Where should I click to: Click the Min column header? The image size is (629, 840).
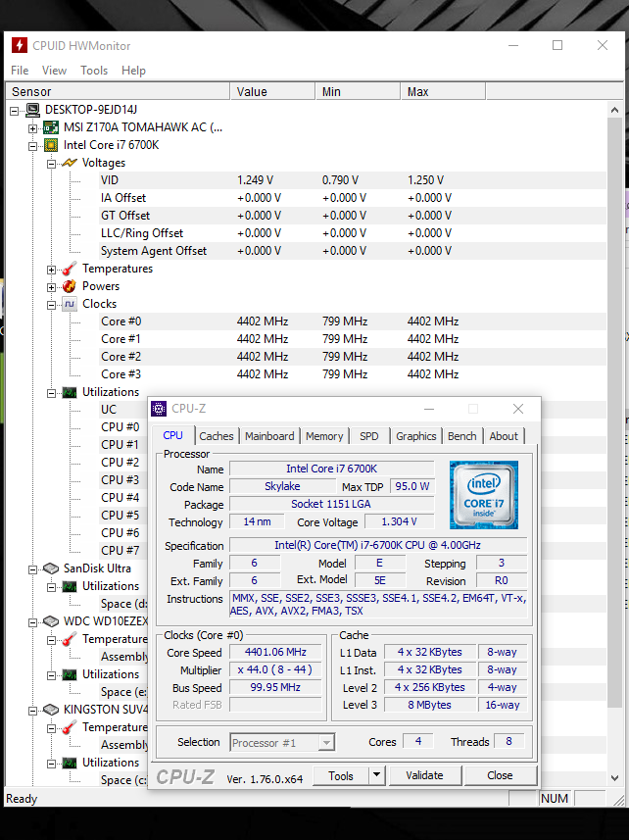(359, 91)
